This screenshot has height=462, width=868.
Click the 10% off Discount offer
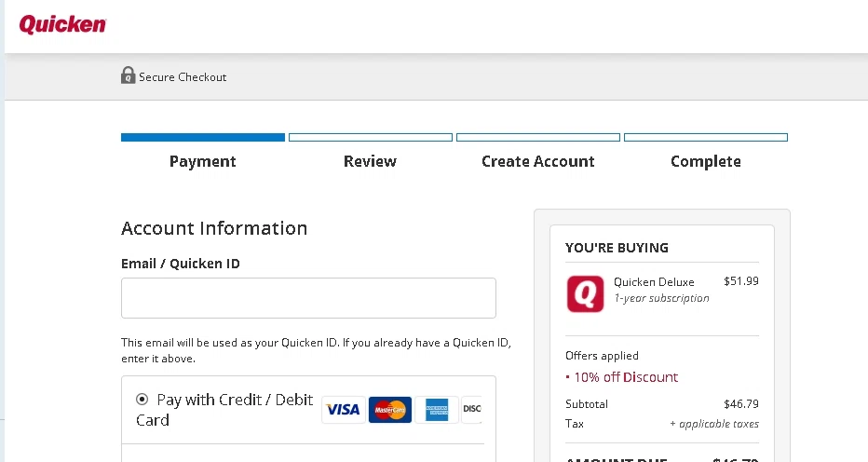[x=625, y=377]
